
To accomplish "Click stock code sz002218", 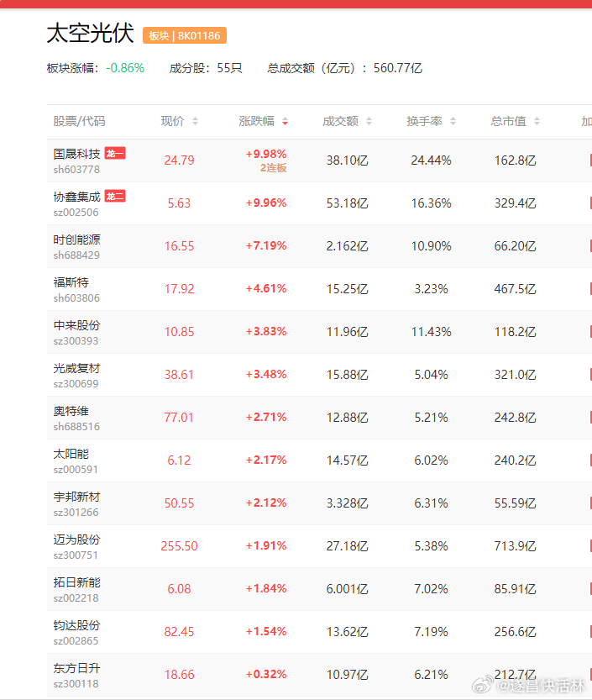I will 76,598.
